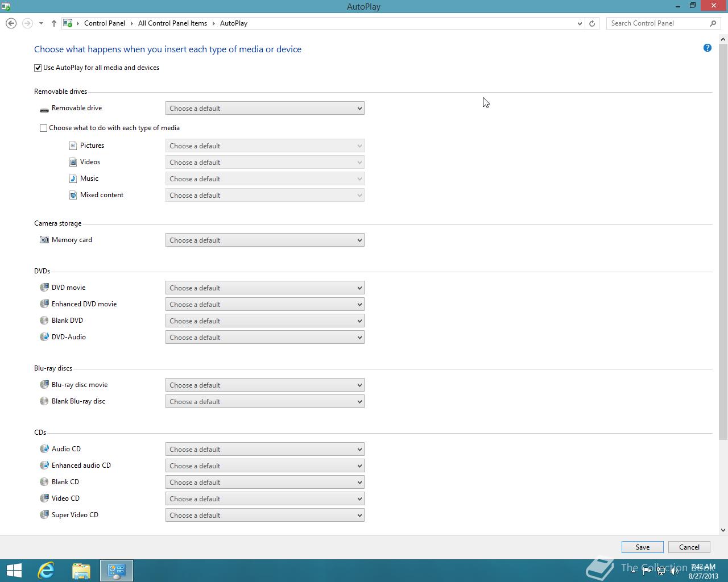This screenshot has height=582, width=728.
Task: Uncheck Use AutoPlay for all media and devices
Action: coord(38,68)
